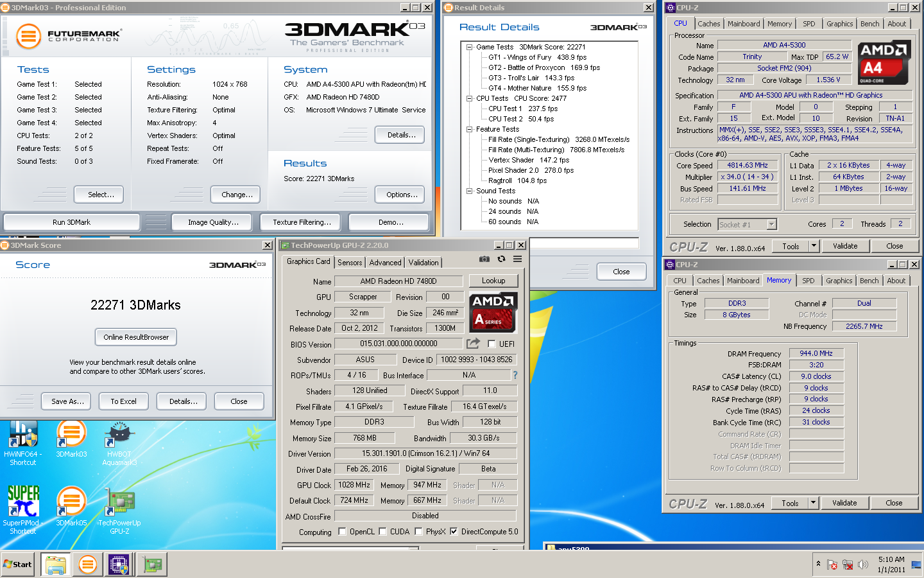Click the Run 3DMark button
The width and height of the screenshot is (924, 578).
tap(71, 222)
